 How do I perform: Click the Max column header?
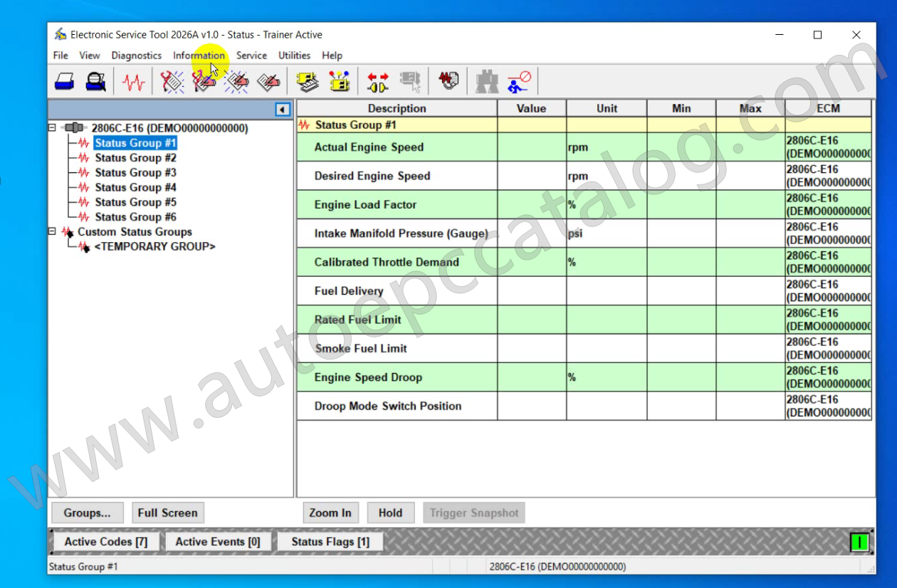tap(750, 108)
